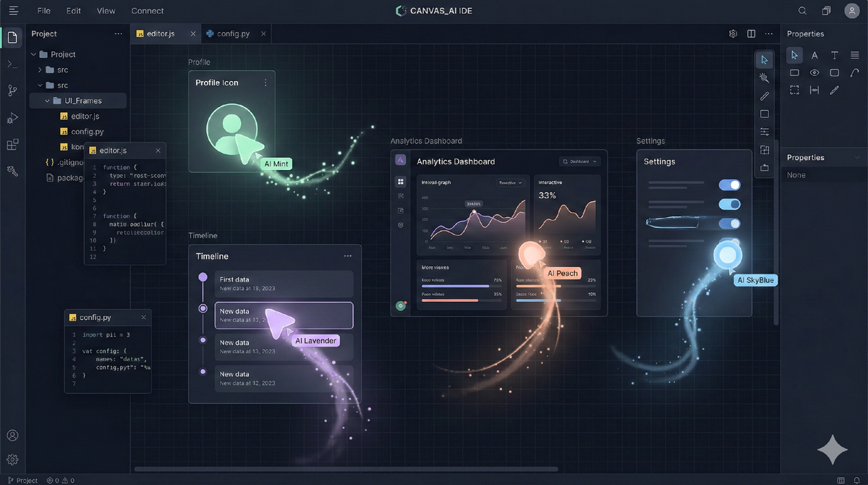
Task: Select the pointer tool in the canvas floating toolbar
Action: click(x=765, y=59)
